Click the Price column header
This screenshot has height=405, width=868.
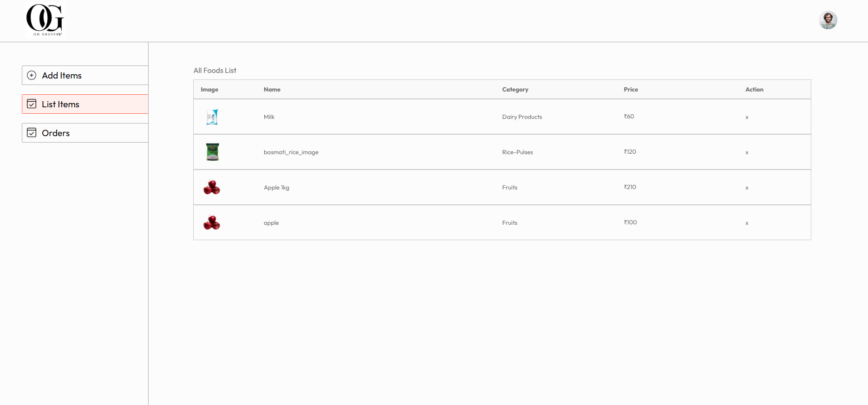[631, 90]
